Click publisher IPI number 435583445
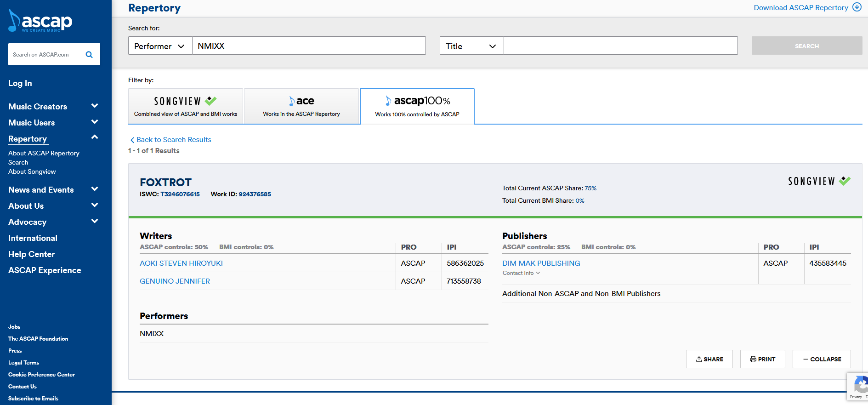This screenshot has width=868, height=405. pyautogui.click(x=828, y=263)
